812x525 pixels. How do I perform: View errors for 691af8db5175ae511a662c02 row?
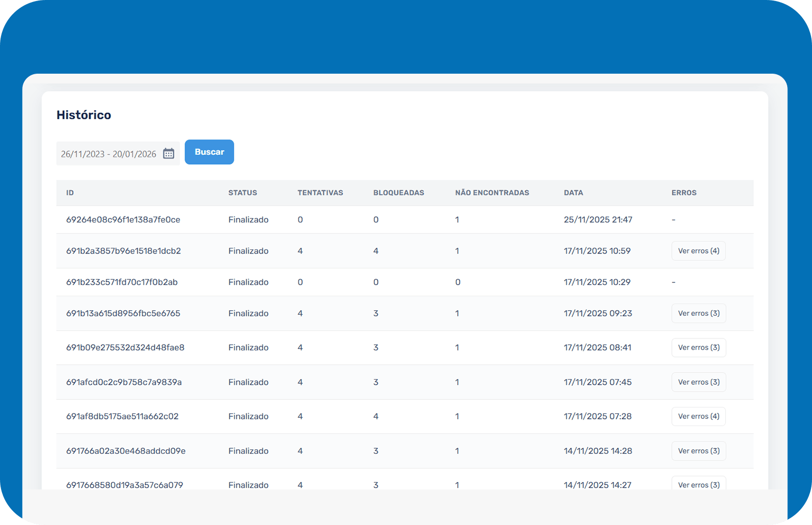tap(699, 416)
